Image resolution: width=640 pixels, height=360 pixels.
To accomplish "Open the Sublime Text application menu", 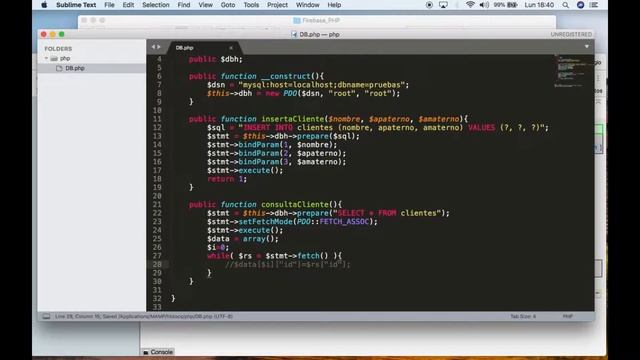I will 76,5.
